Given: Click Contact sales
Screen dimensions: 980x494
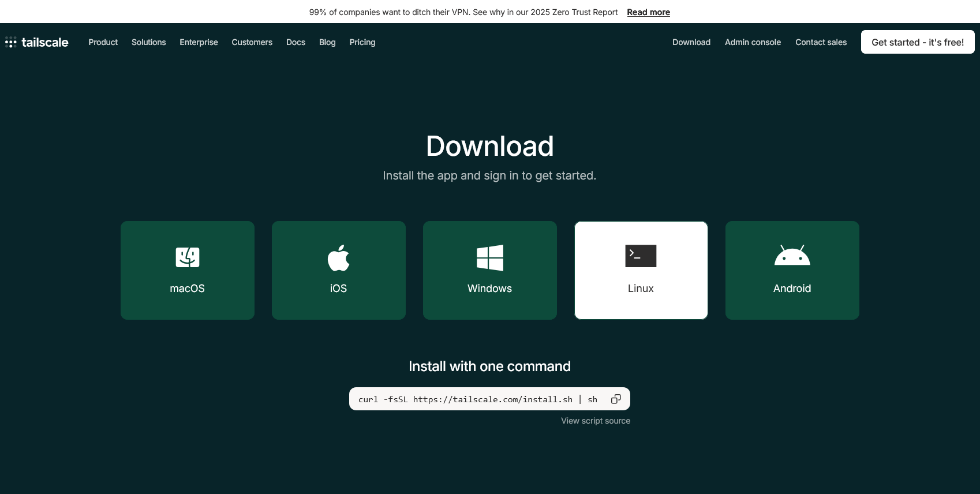Looking at the screenshot, I should coord(821,42).
